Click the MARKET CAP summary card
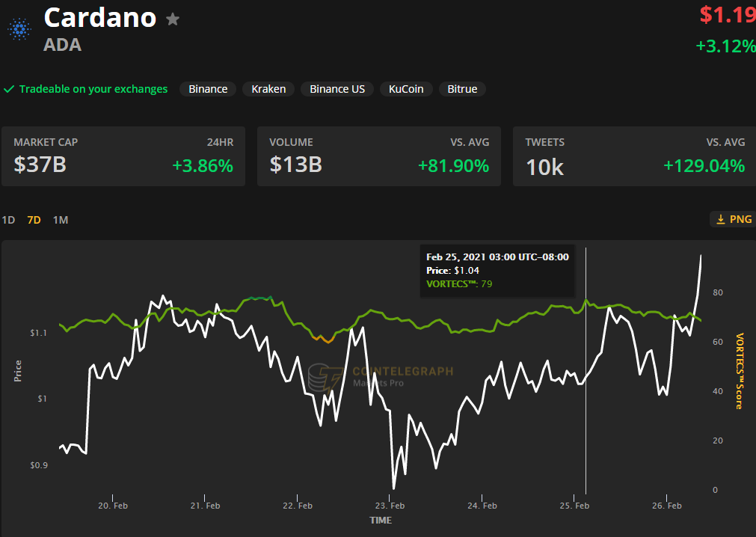Viewport: 756px width, 537px height. tap(123, 156)
